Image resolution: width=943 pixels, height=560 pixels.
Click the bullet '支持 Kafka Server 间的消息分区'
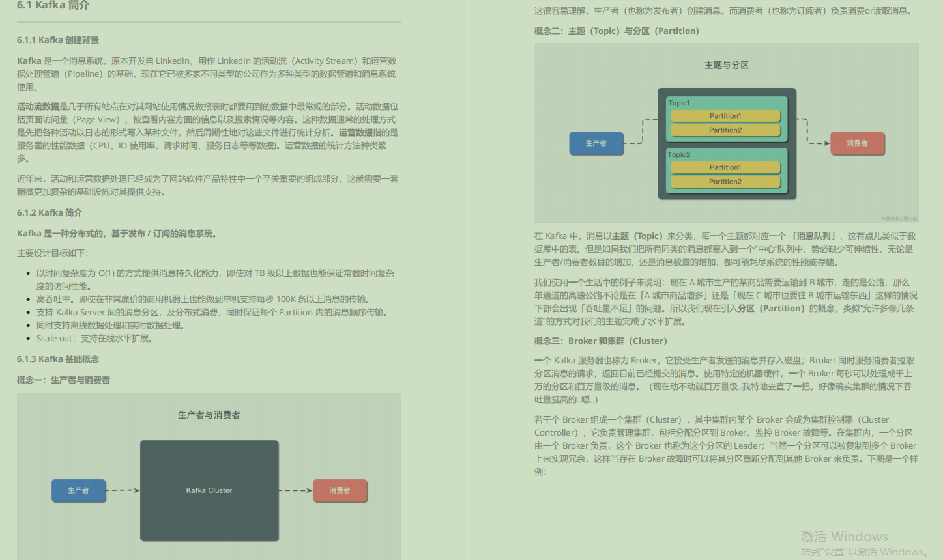pyautogui.click(x=212, y=313)
